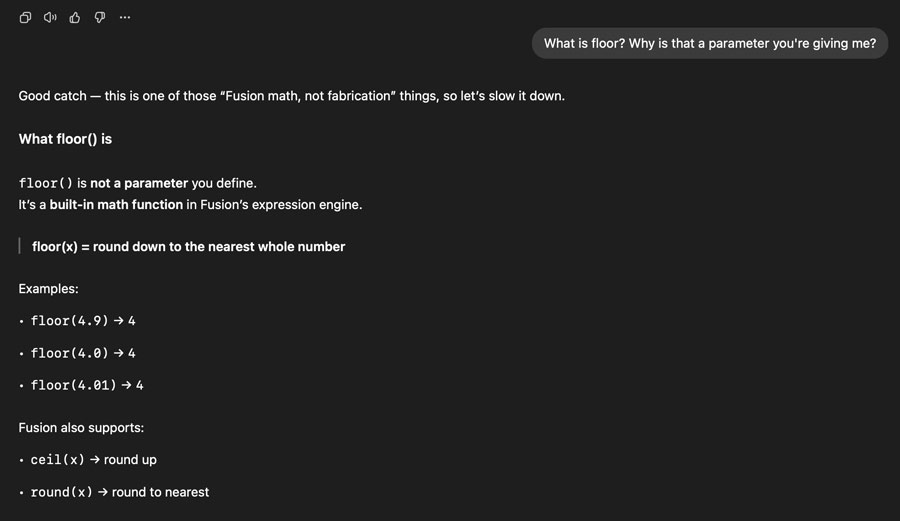Image resolution: width=900 pixels, height=521 pixels.
Task: Click the "floor(4.01)" code example
Action: pos(74,385)
